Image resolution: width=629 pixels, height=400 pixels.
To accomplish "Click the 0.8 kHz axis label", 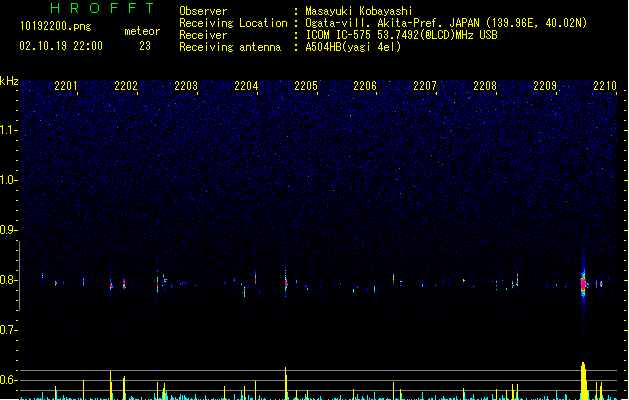I will (x=8, y=280).
